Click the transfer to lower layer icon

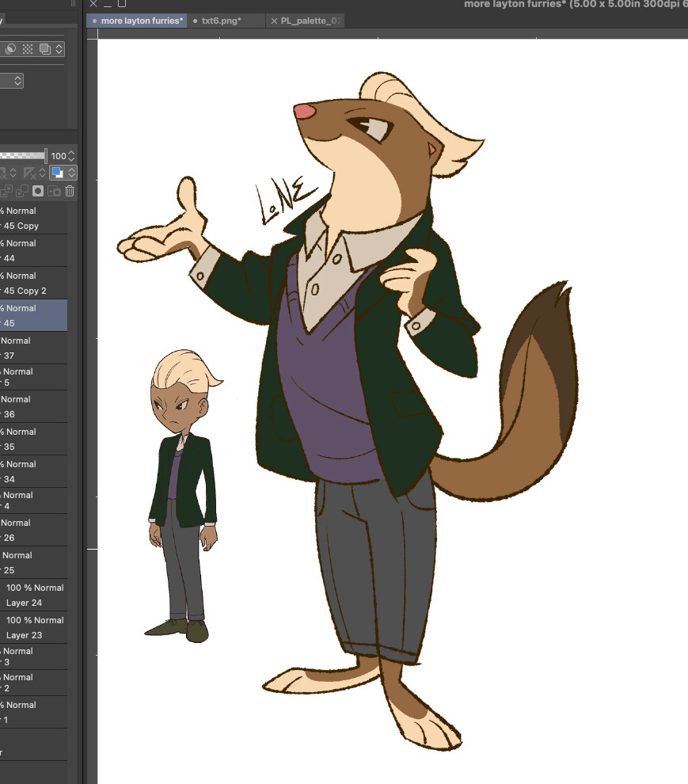6,191
